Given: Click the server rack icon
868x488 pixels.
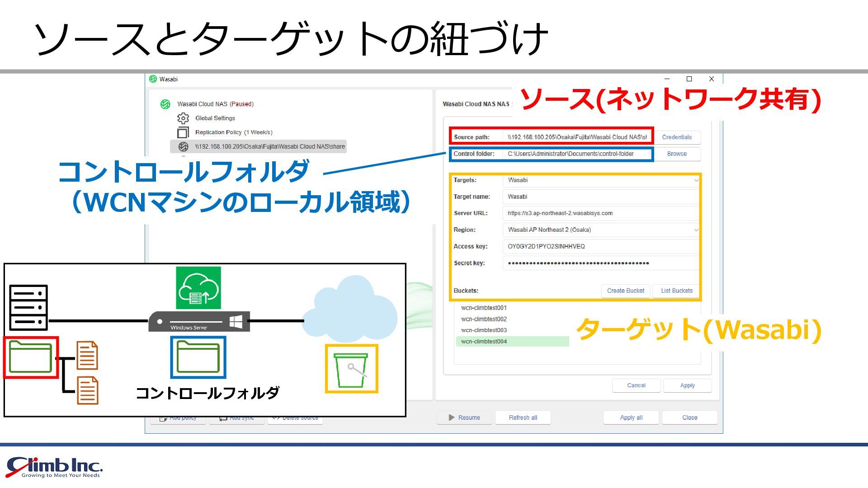Looking at the screenshot, I should (28, 307).
